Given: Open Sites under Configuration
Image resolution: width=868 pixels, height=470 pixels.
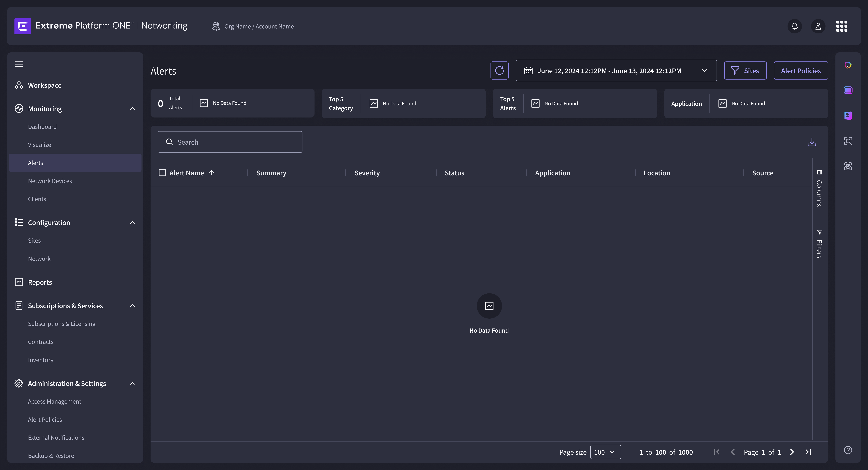Looking at the screenshot, I should 34,241.
